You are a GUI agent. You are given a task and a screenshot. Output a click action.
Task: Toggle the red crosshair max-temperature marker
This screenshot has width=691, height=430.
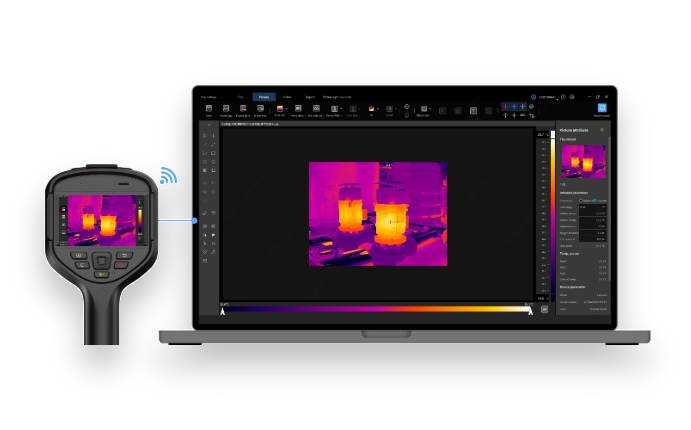point(505,106)
